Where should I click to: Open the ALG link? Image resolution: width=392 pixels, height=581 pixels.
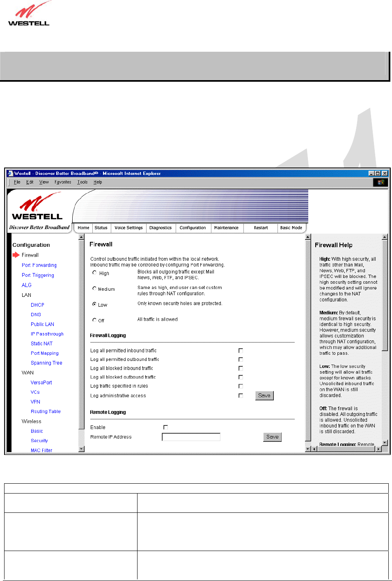pos(26,285)
